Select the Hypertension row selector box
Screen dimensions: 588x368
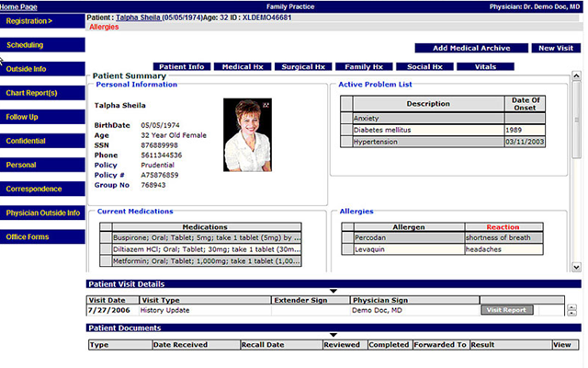(346, 142)
